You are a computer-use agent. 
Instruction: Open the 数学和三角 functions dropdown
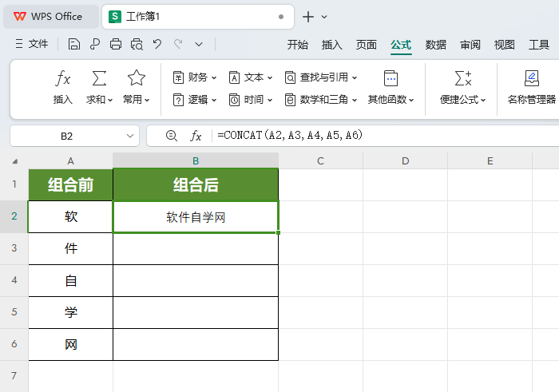[x=321, y=100]
